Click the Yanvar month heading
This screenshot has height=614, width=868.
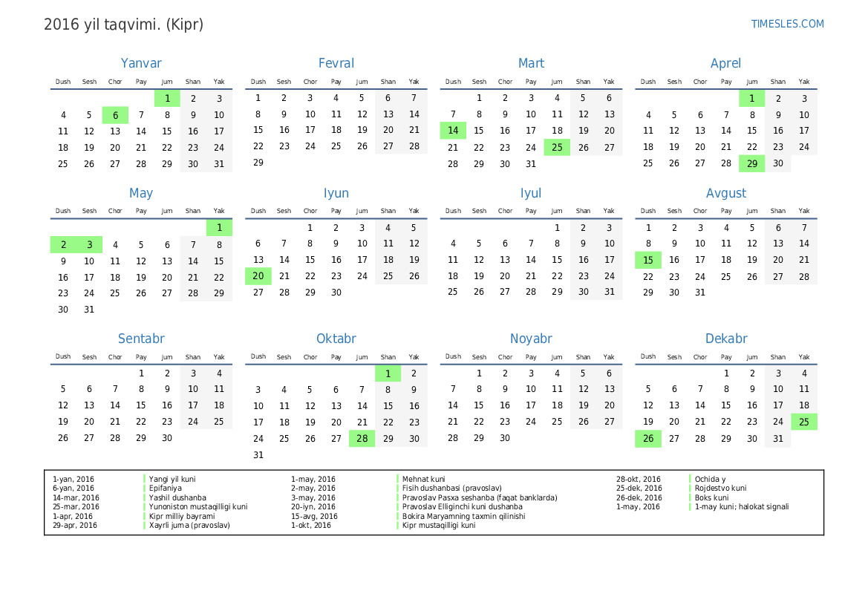[x=141, y=64]
